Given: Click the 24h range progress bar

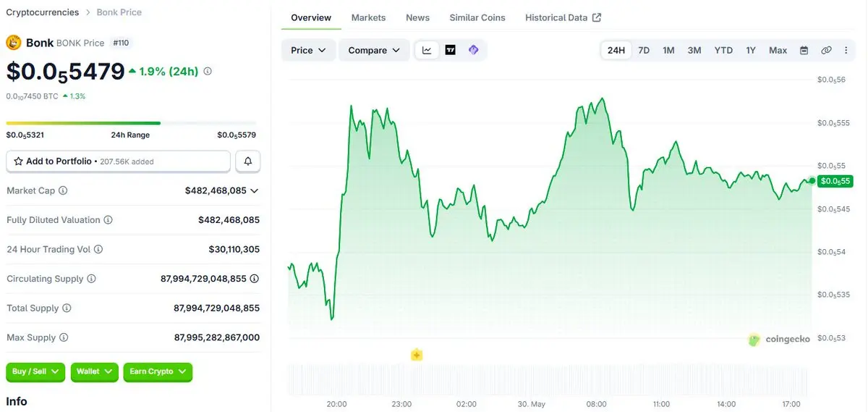Looking at the screenshot, I should tap(131, 123).
